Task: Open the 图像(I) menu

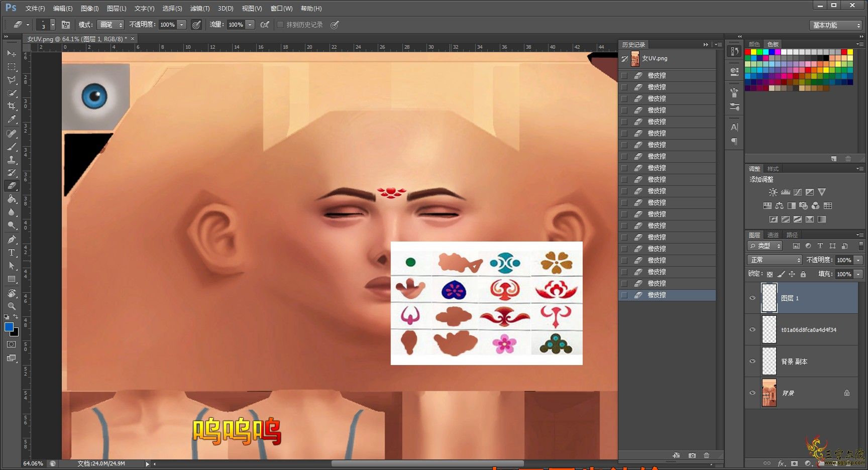Action: click(x=90, y=9)
